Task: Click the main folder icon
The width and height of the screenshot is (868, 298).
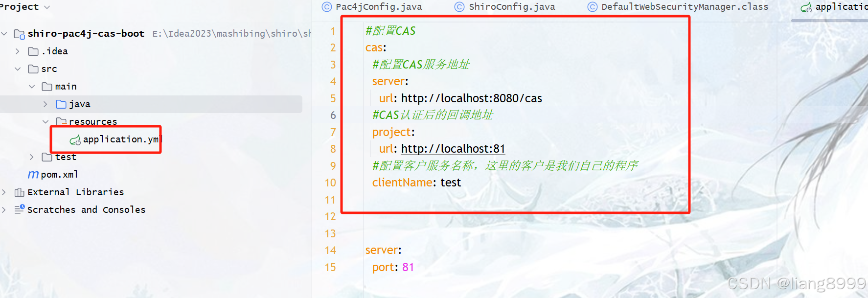Action: (x=47, y=87)
